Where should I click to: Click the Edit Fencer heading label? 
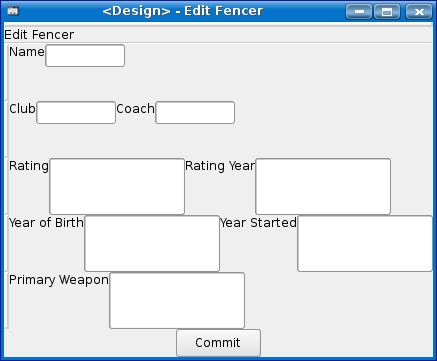coord(39,35)
